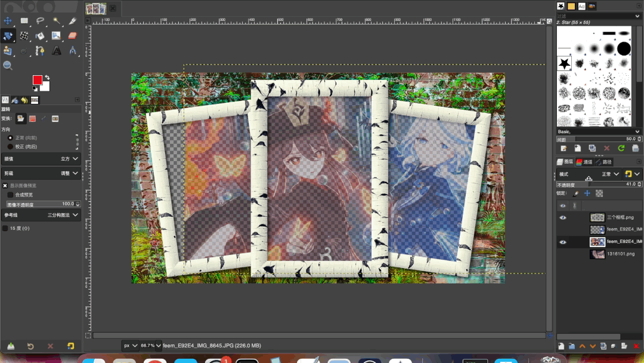Uncheck 显示图像预览 checkbox

coord(5,186)
